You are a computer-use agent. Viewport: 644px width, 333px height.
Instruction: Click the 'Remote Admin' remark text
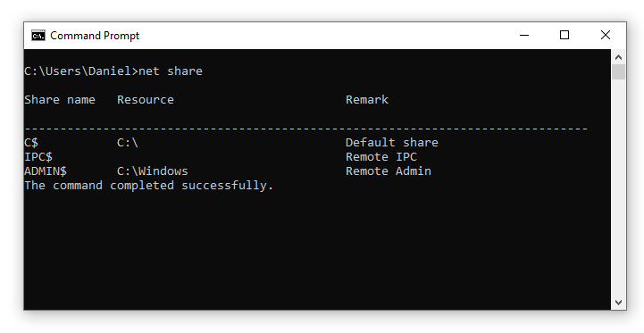pos(389,171)
